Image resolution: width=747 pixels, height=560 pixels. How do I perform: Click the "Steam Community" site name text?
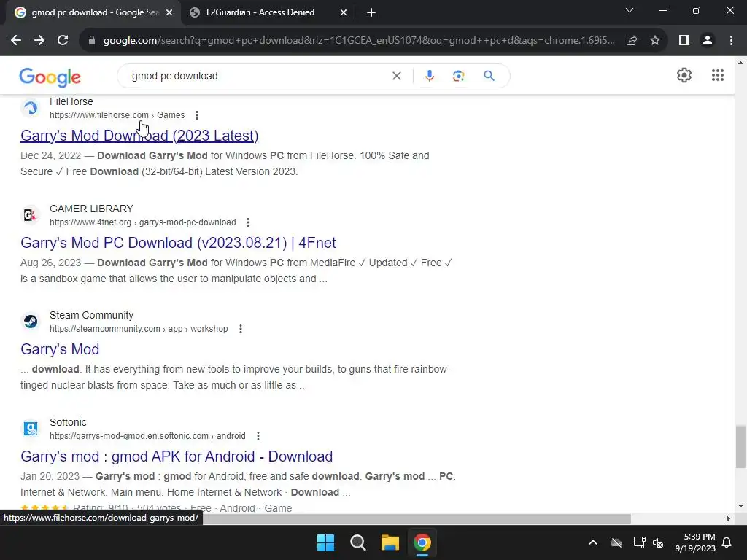(x=91, y=315)
